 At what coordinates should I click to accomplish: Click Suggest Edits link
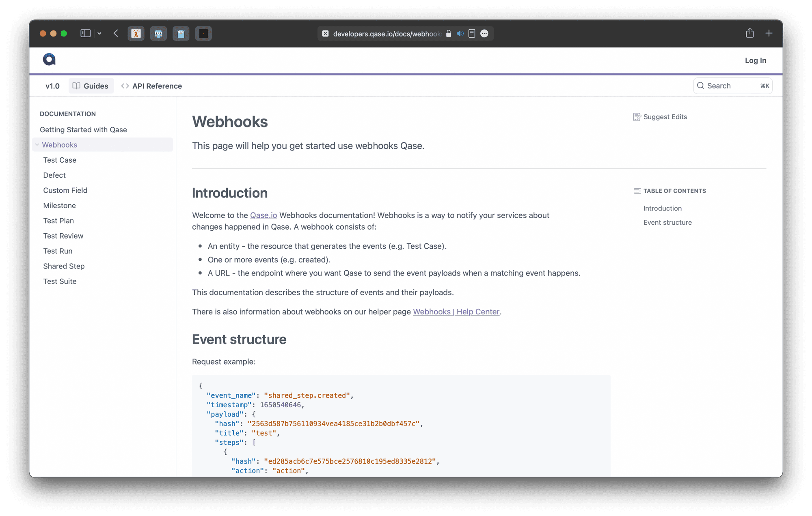pyautogui.click(x=660, y=117)
